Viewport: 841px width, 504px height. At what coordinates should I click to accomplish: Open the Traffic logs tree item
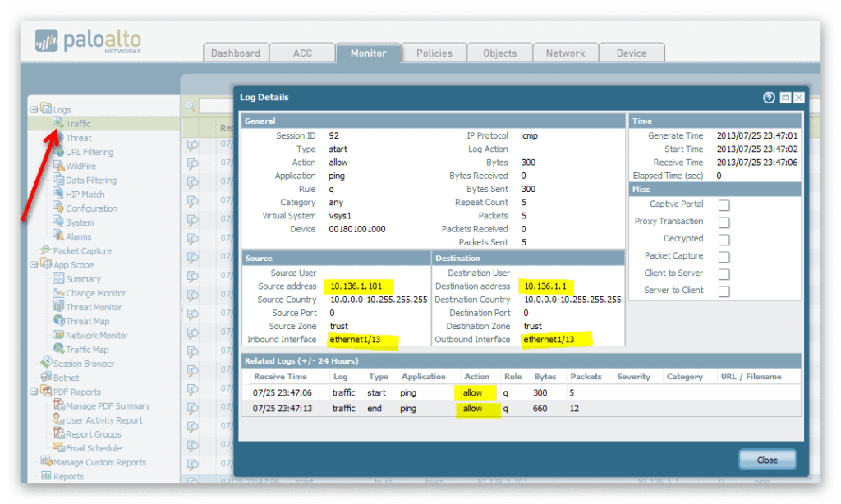click(78, 124)
